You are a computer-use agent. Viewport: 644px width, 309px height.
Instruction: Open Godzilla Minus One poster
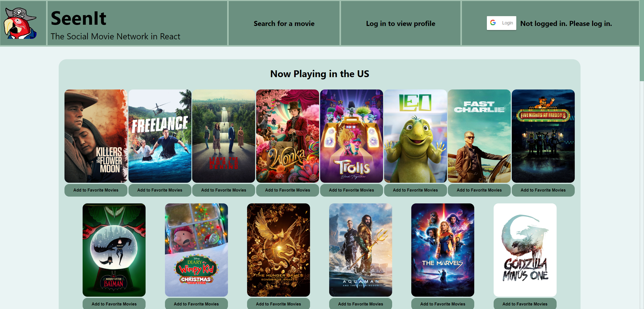tap(525, 250)
